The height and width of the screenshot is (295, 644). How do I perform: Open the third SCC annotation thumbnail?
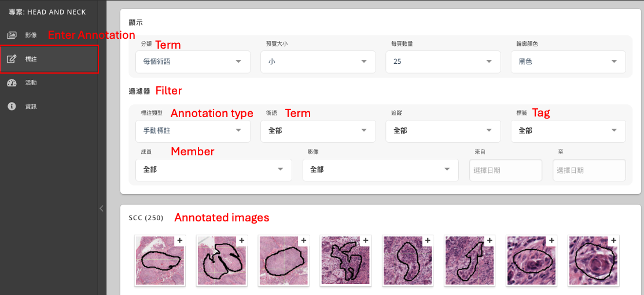click(x=284, y=261)
